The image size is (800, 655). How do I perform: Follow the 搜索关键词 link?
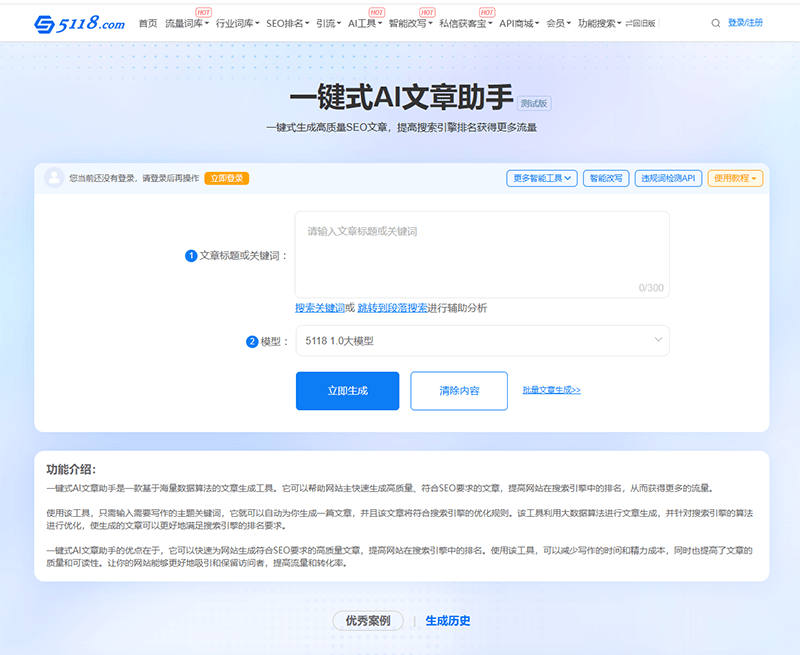point(319,308)
